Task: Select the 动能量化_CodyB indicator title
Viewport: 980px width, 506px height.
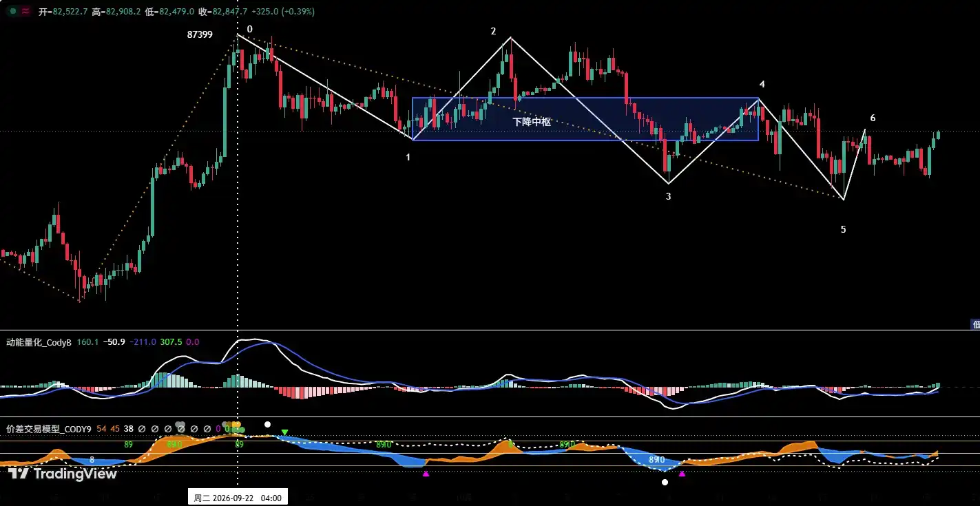Action: [39, 342]
